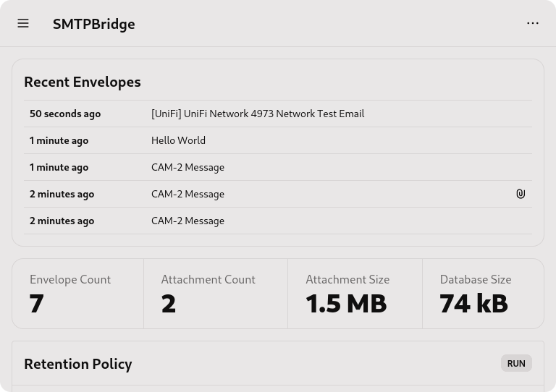Open the hamburger navigation menu
This screenshot has height=392, width=556.
tap(23, 24)
